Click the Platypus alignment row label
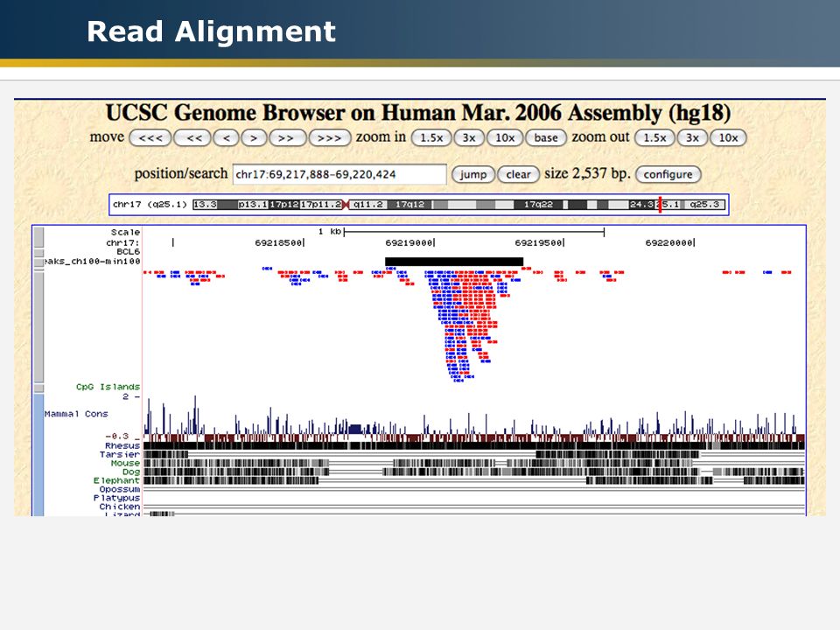 pos(116,498)
